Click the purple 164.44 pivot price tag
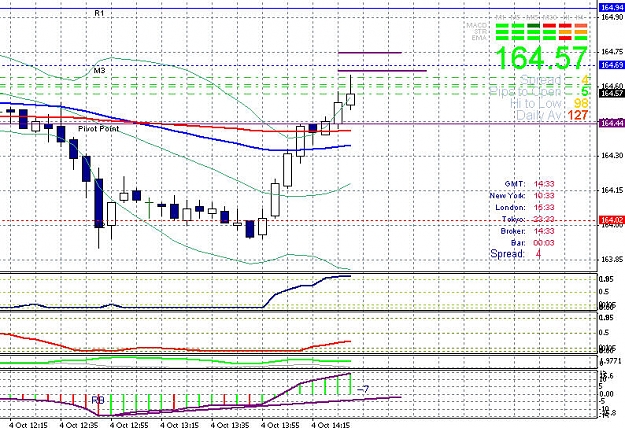The height and width of the screenshot is (428, 625). [612, 124]
